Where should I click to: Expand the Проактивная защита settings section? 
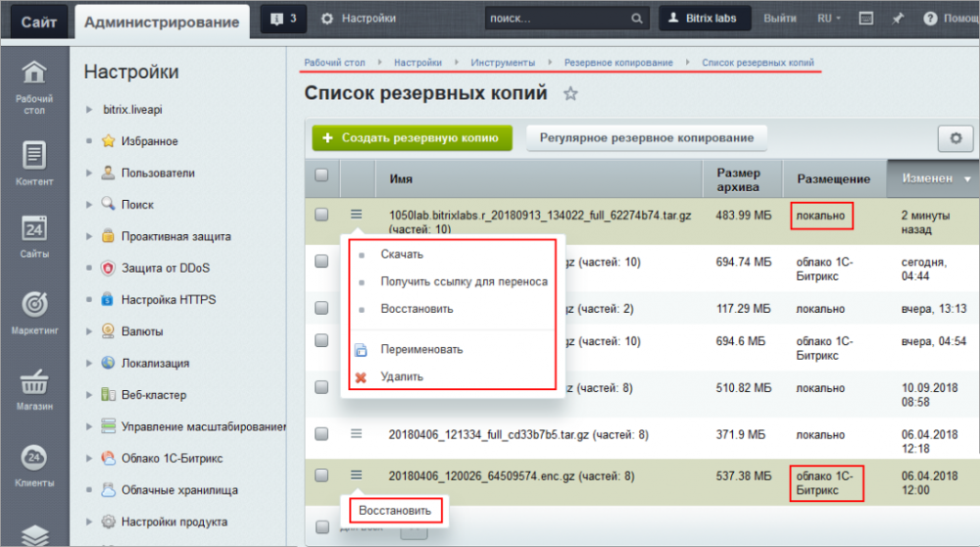[x=90, y=237]
